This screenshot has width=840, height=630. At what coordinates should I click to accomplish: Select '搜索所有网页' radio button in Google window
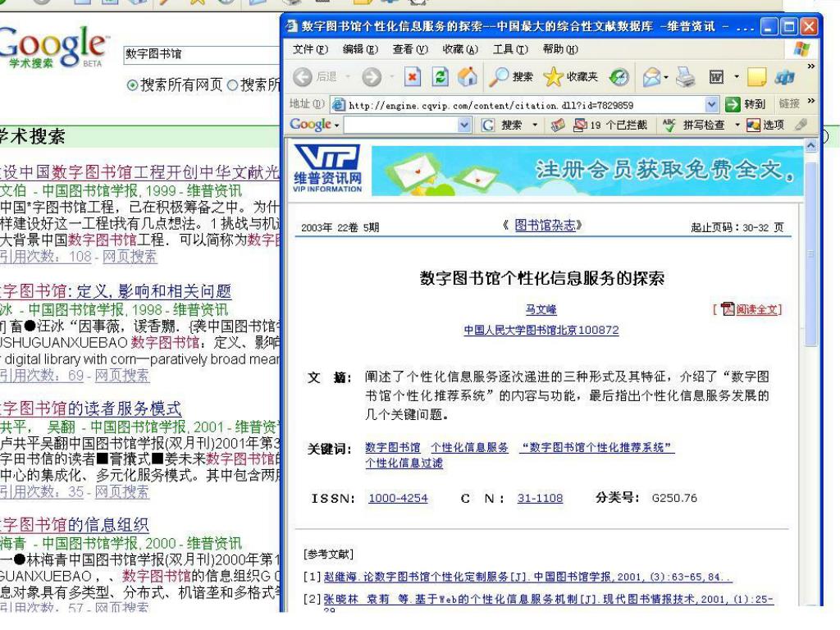tap(132, 84)
